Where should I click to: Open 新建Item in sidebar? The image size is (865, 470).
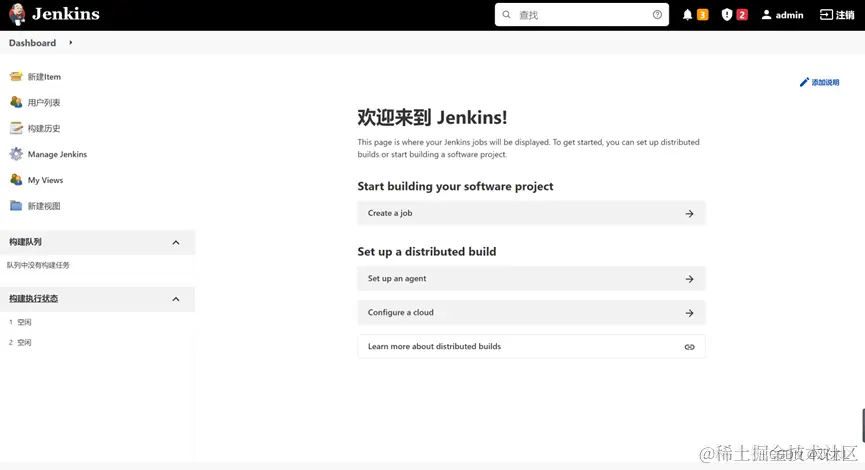[x=44, y=77]
